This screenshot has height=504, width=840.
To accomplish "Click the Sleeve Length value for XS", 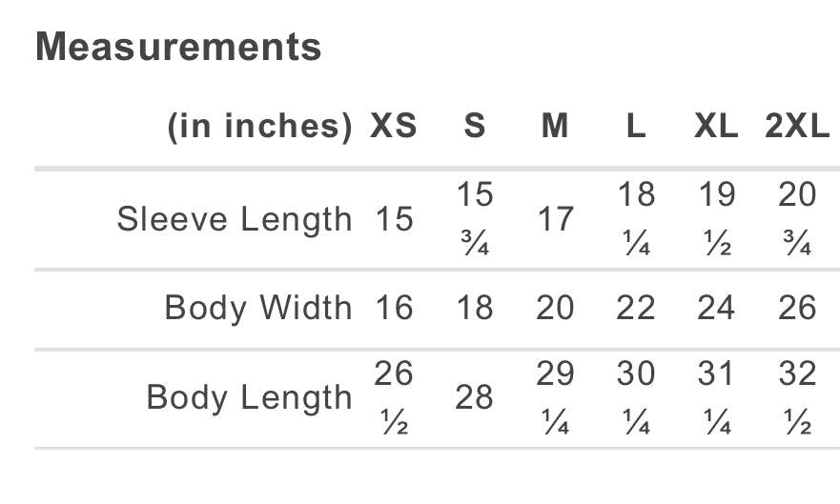I will pyautogui.click(x=394, y=220).
